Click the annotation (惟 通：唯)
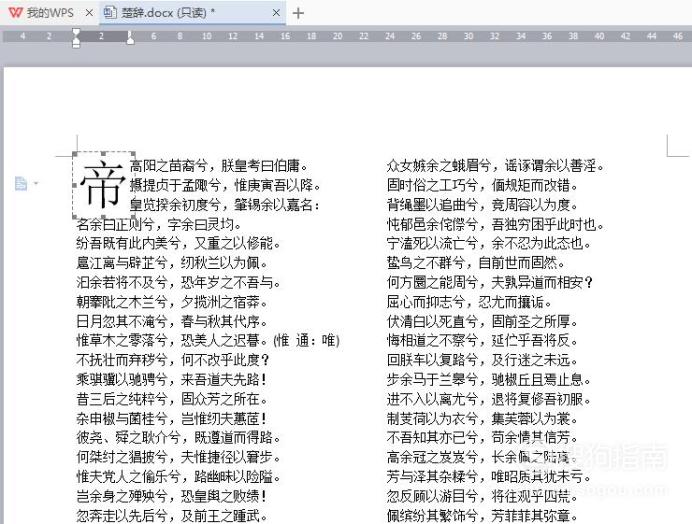Image resolution: width=692 pixels, height=524 pixels. 306,341
